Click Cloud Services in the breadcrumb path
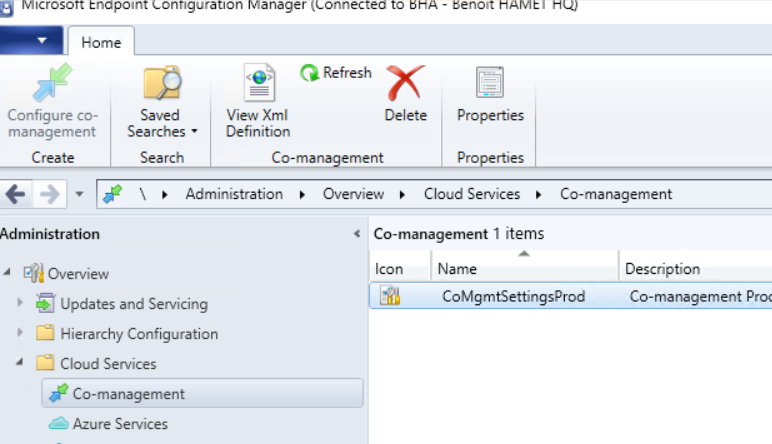This screenshot has width=772, height=444. (x=472, y=194)
